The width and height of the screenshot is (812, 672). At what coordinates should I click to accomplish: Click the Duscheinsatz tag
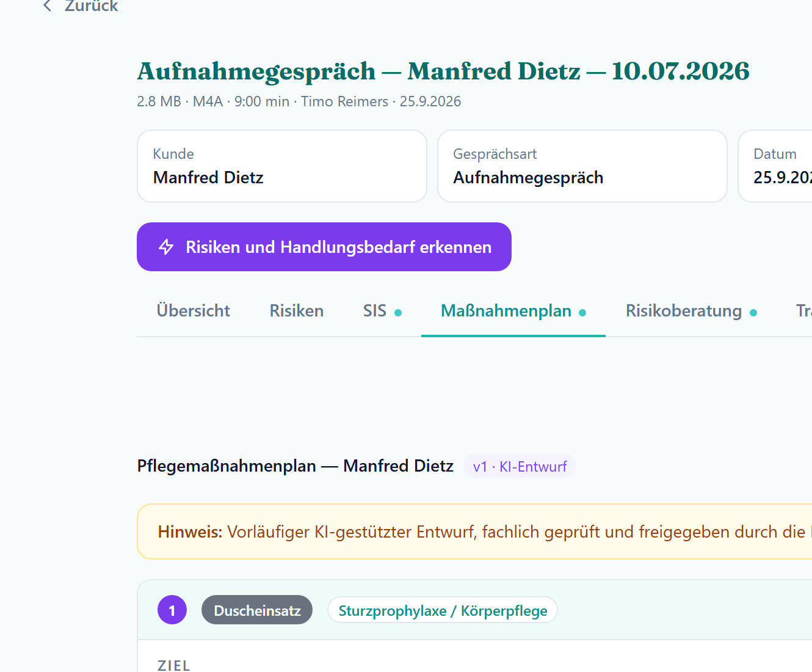point(257,610)
